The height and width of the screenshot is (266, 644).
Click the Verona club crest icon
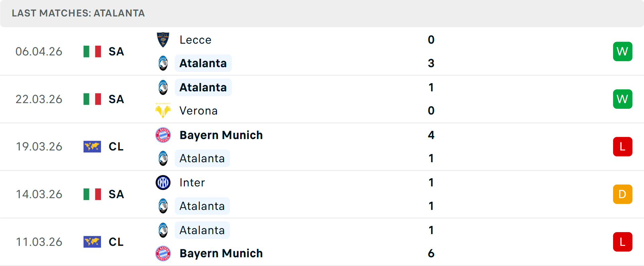163,110
